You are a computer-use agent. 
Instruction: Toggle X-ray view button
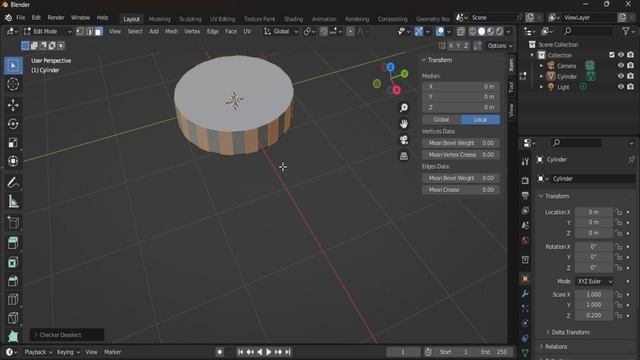(461, 31)
